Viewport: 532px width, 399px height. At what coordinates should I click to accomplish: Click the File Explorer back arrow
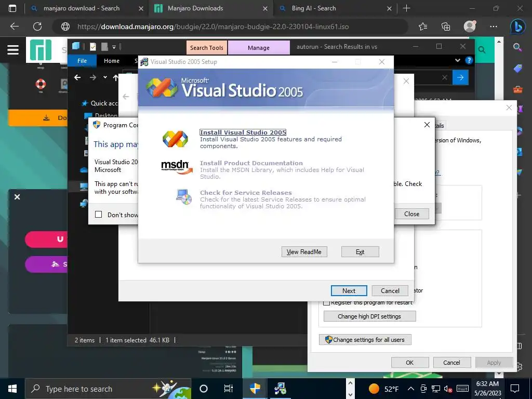pyautogui.click(x=78, y=77)
